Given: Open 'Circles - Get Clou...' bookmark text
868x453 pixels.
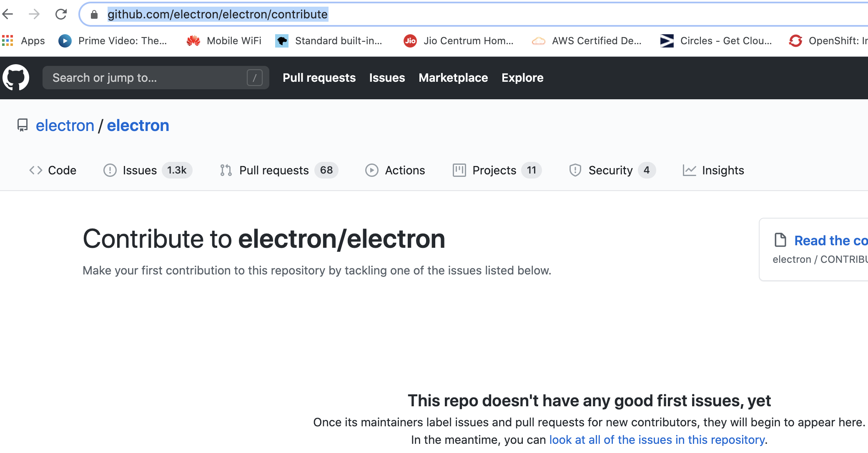Looking at the screenshot, I should [726, 41].
